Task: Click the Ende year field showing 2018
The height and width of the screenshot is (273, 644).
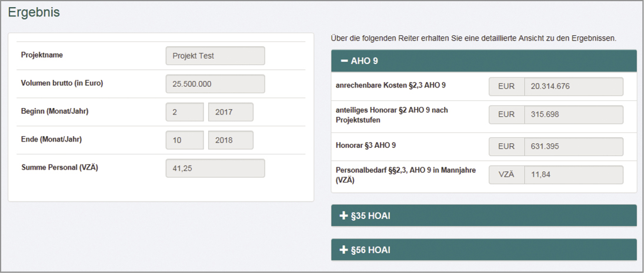Action: tap(231, 140)
